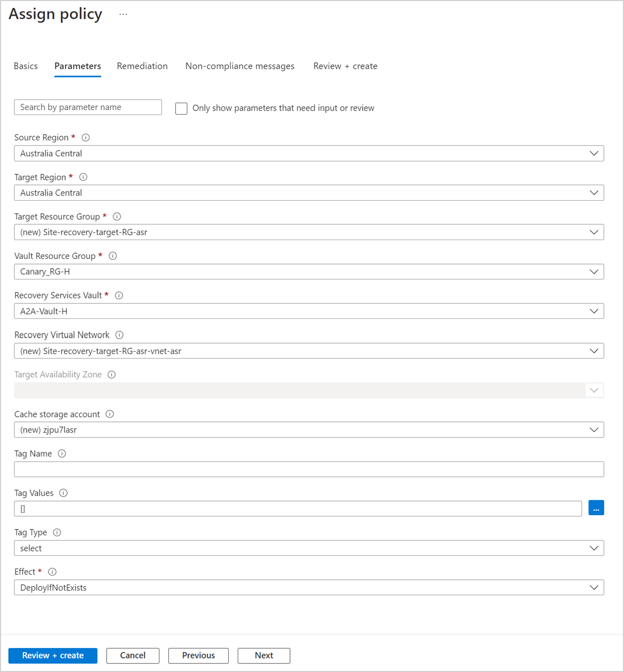Switch to the Remediation tab

click(x=142, y=66)
